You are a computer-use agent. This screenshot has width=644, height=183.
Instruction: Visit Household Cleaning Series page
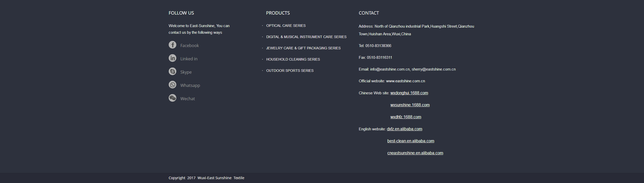pyautogui.click(x=293, y=59)
